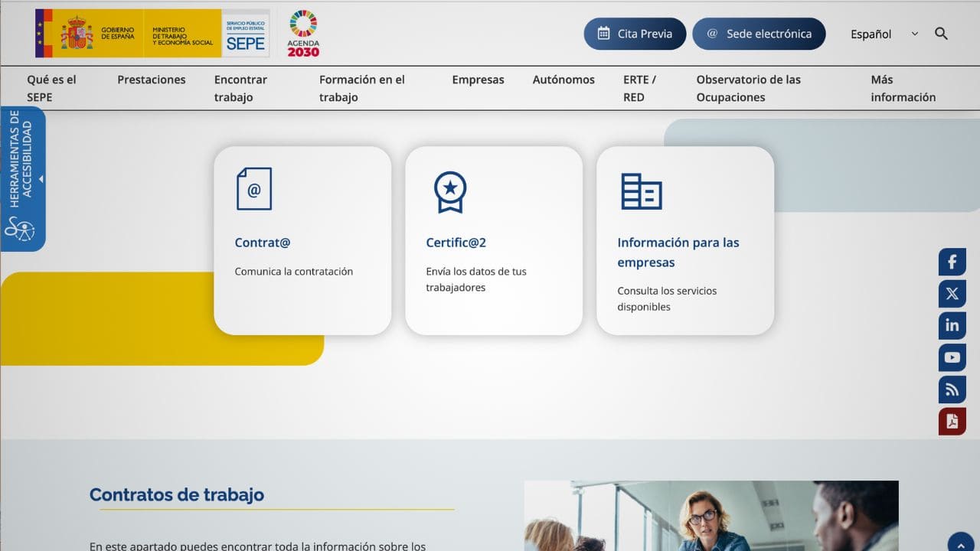Select the Autónomos menu item

(563, 80)
